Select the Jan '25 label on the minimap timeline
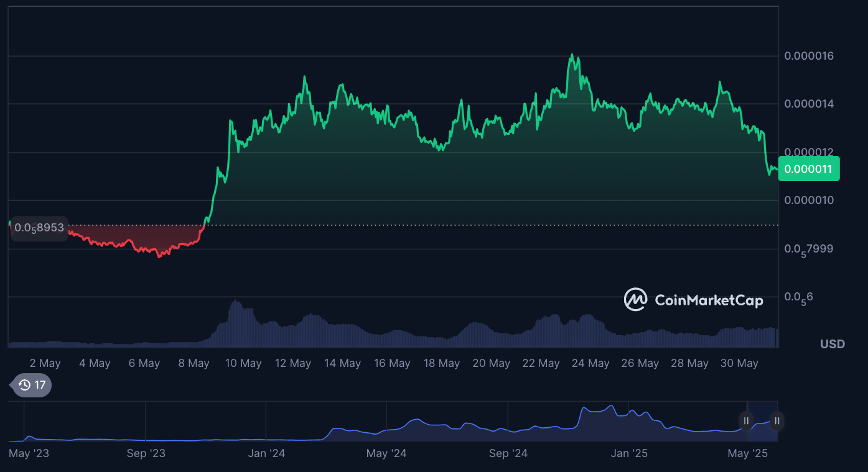868x472 pixels. click(x=629, y=453)
